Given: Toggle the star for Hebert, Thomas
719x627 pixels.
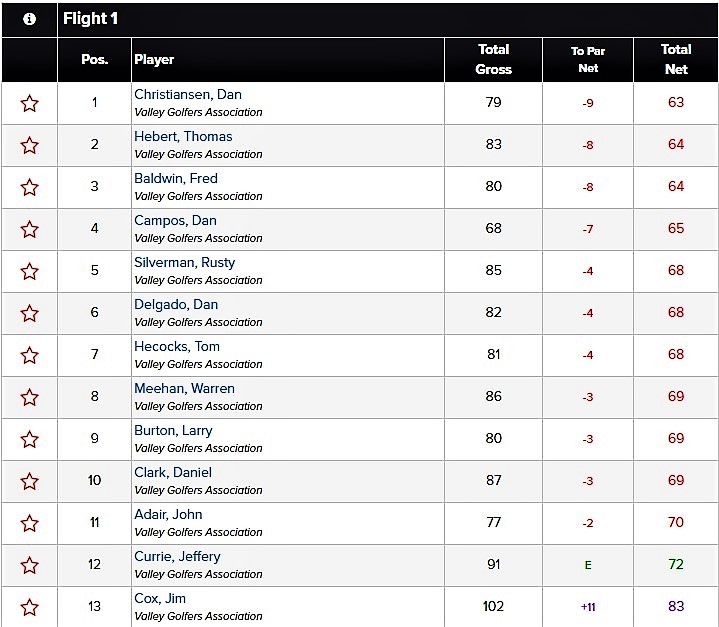Looking at the screenshot, I should click(29, 145).
